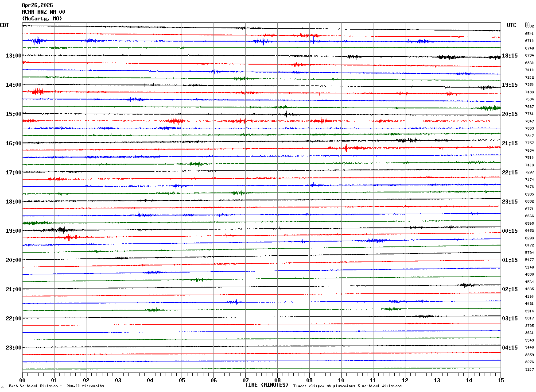This screenshot has height=392, width=536.
Task: Click the 15:00 CDT time label
Action: (x=13, y=114)
